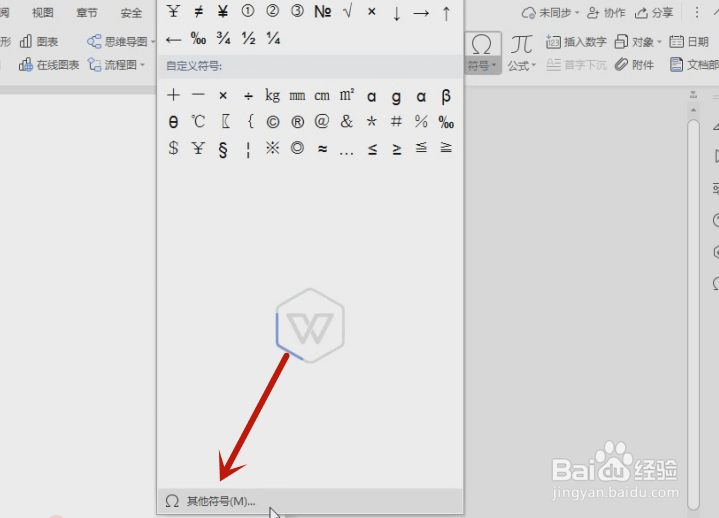Insert the copyright © symbol
This screenshot has height=518, width=719.
tap(273, 122)
